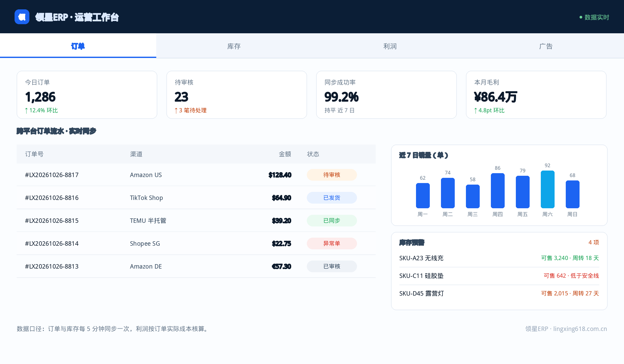Click 可售 642 · 低于安全线 warning text

point(571,276)
